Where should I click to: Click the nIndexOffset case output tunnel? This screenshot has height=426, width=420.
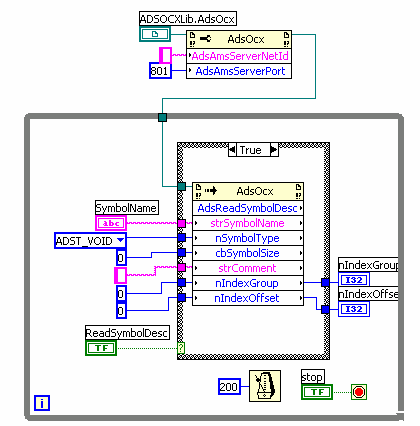point(325,310)
